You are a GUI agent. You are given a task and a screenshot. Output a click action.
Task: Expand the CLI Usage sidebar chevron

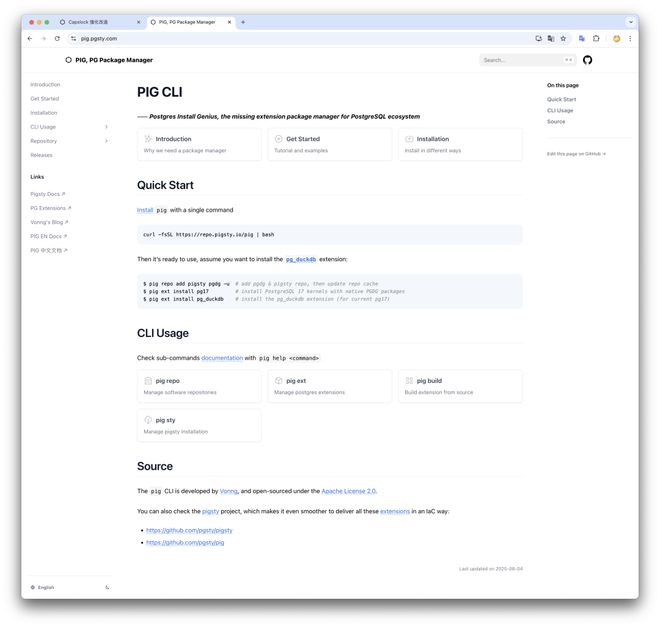click(x=106, y=127)
